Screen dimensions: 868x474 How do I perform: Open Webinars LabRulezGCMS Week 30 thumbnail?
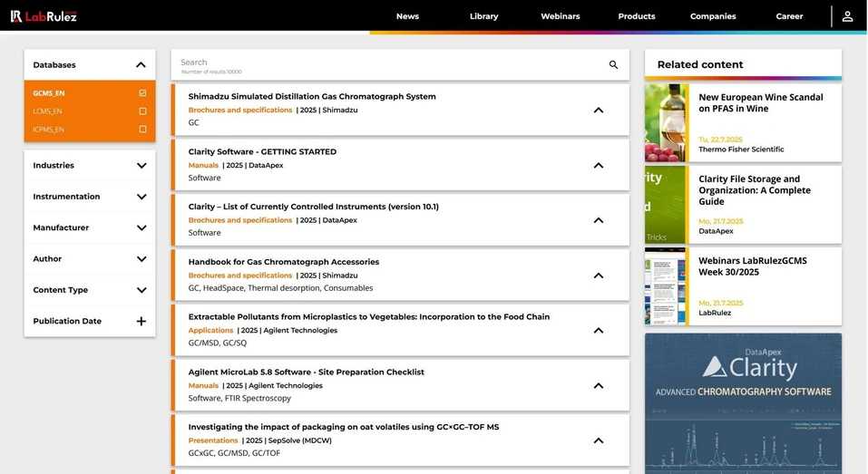666,286
